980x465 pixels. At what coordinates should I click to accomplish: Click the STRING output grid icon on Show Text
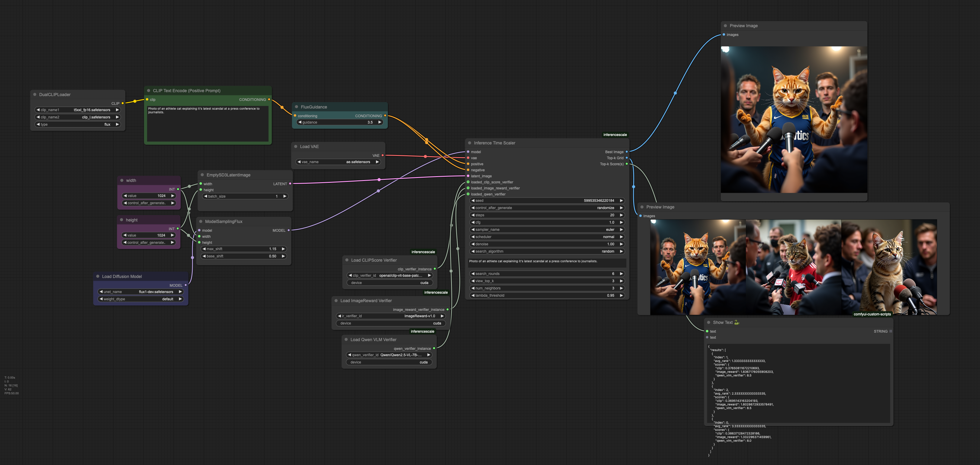(x=891, y=331)
